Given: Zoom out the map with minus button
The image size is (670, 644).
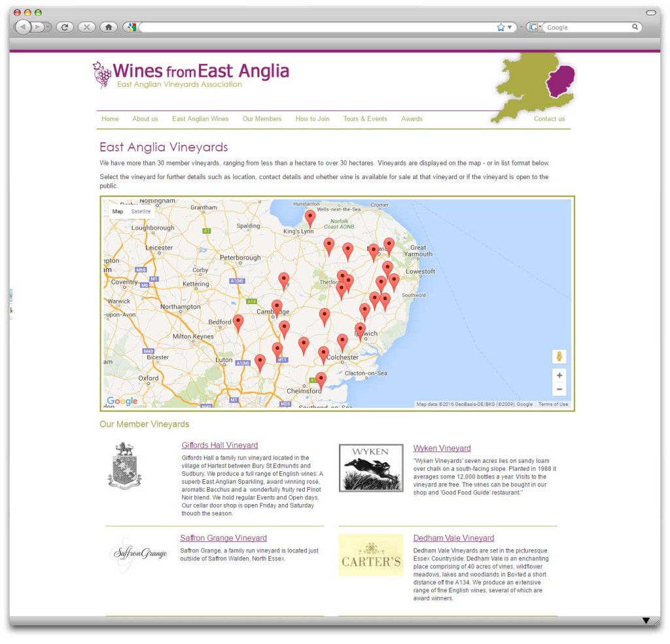Looking at the screenshot, I should pyautogui.click(x=559, y=390).
